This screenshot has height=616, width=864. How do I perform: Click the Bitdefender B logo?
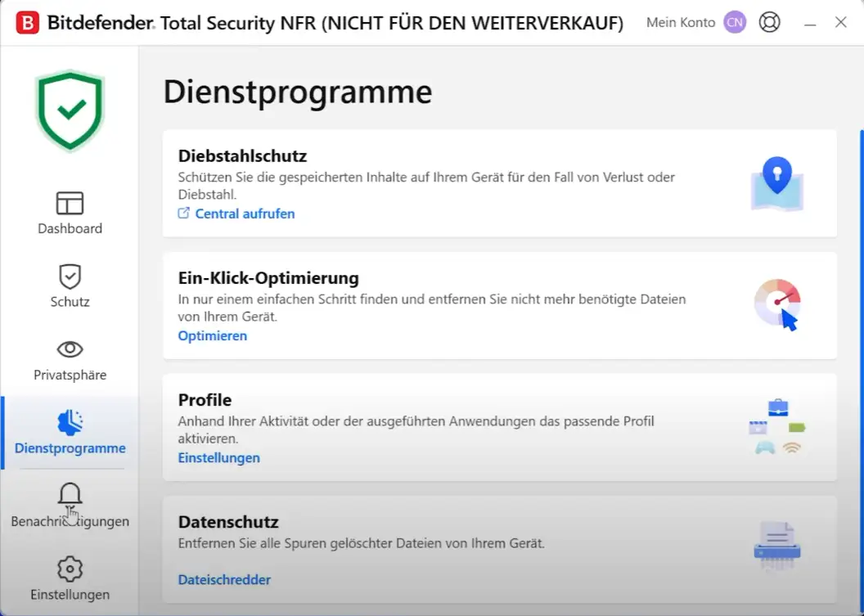coord(28,23)
